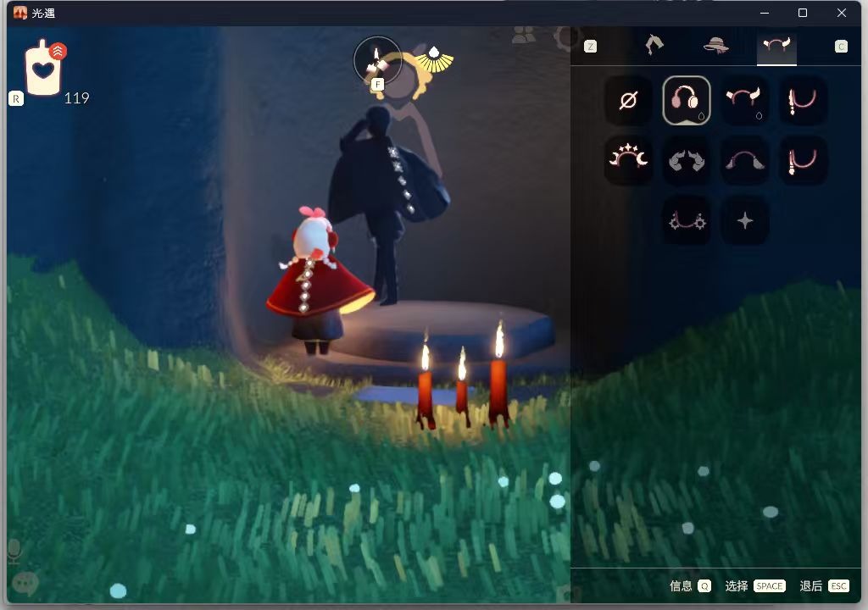The image size is (868, 610).
Task: Close the 光遇 window
Action: 842,13
